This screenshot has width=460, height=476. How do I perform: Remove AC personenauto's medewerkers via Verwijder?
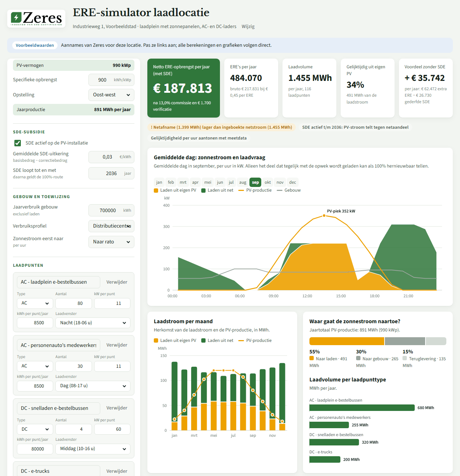[117, 345]
